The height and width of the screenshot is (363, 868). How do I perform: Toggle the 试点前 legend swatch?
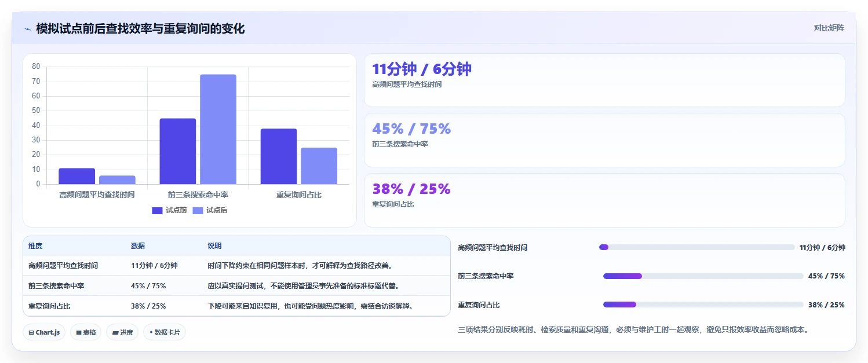[x=158, y=211]
